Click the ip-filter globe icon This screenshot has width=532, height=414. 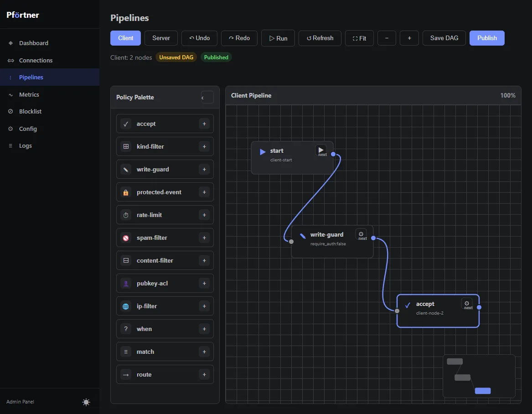click(126, 306)
